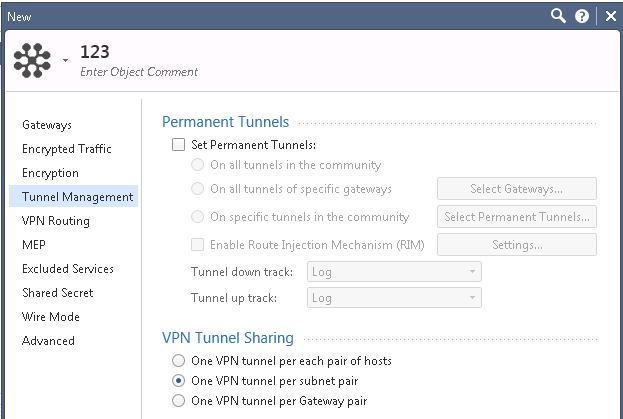Switch to the VPN Routing section
This screenshot has height=419, width=623.
56,221
